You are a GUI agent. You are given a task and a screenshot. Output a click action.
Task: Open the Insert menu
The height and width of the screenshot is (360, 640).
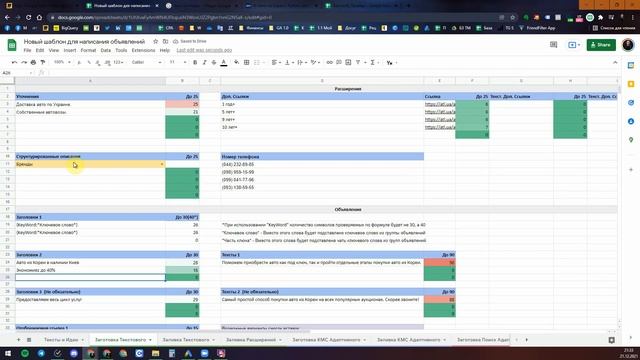click(x=70, y=50)
